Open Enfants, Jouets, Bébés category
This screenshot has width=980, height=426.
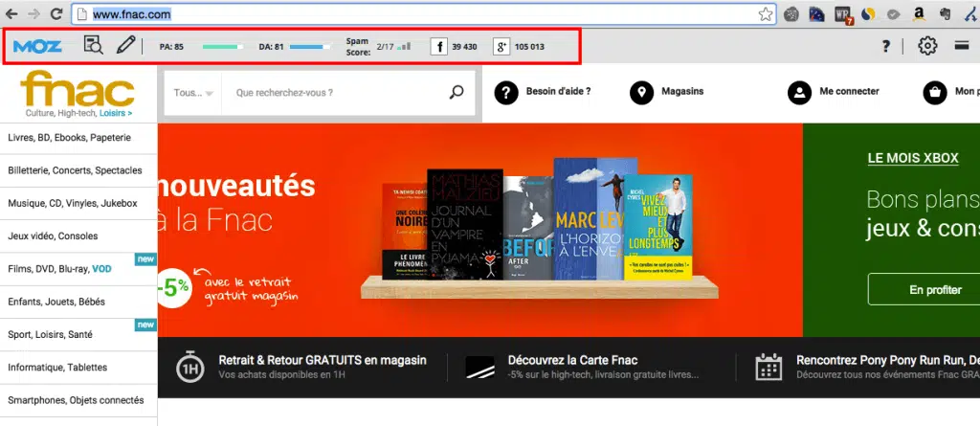coord(78,302)
